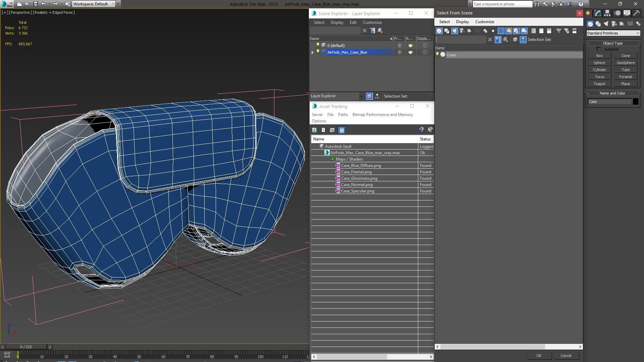Image resolution: width=644 pixels, height=362 pixels.
Task: Toggle freeze snowflake for AirPods_Max_Case_Blue layer
Action: tap(399, 52)
